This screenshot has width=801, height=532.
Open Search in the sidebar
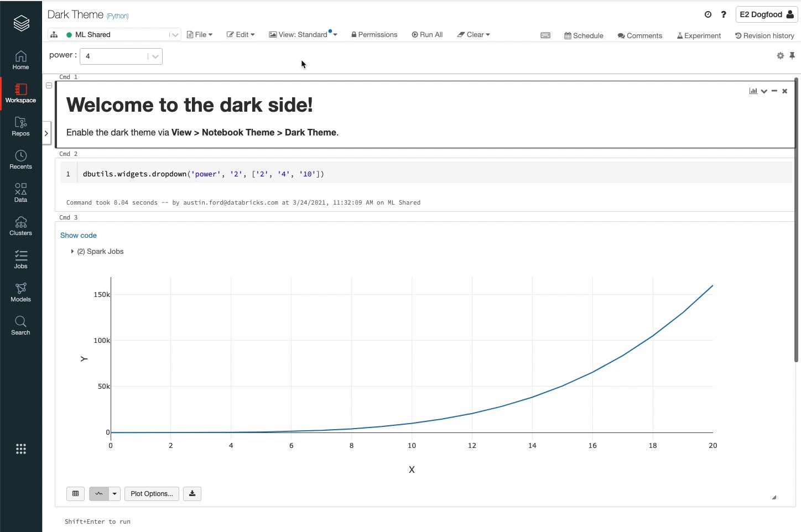tap(21, 326)
